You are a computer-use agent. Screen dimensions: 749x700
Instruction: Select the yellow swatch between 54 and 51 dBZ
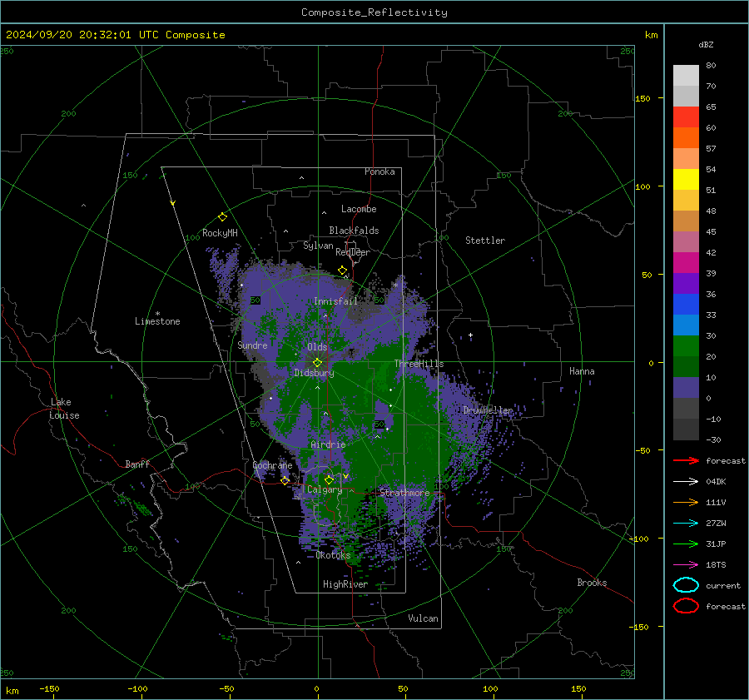pos(686,179)
